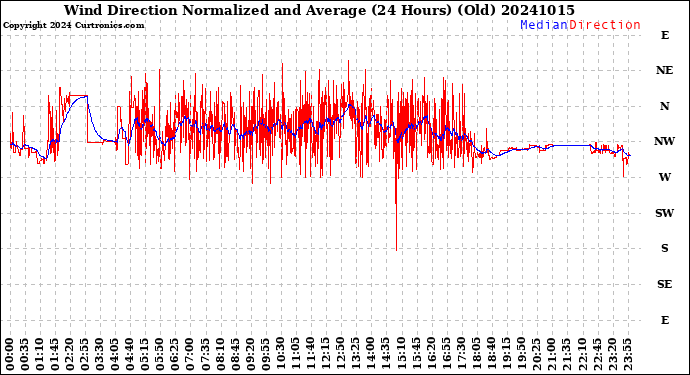Click the 03:30 time label

tap(100, 354)
